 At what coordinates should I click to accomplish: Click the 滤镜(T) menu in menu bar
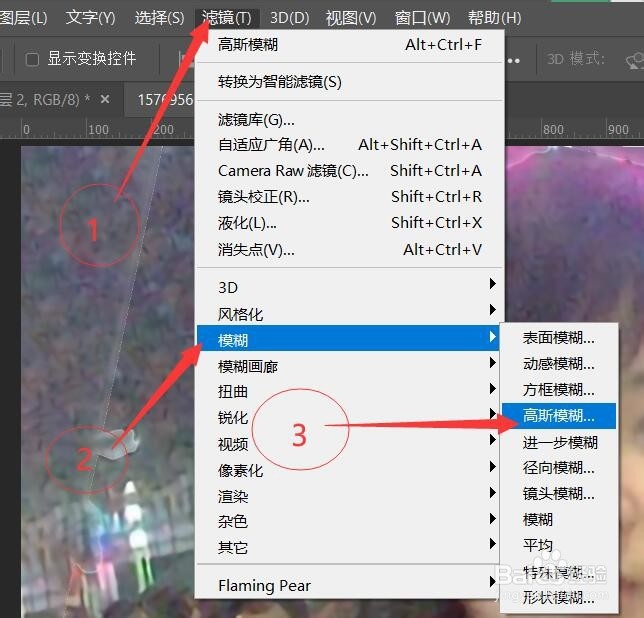(x=226, y=18)
